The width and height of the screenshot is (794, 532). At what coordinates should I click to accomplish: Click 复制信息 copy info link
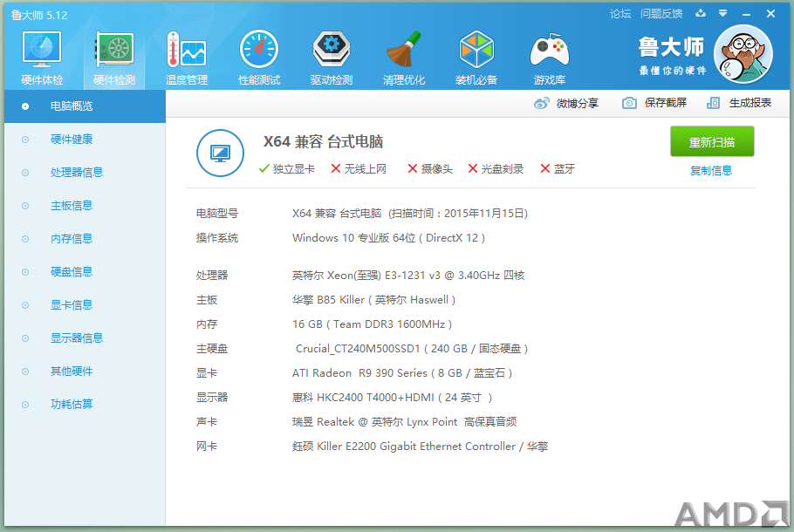(x=711, y=171)
